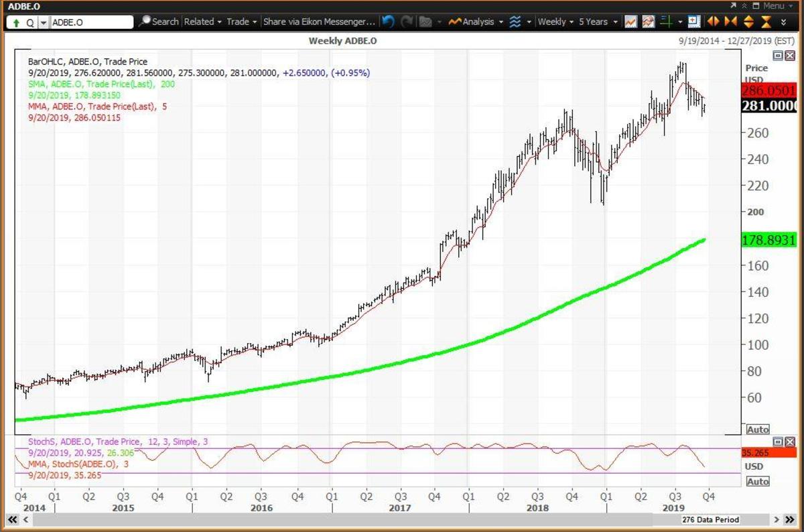
Task: Click the orange horizontal compress arrows icon
Action: (x=730, y=21)
